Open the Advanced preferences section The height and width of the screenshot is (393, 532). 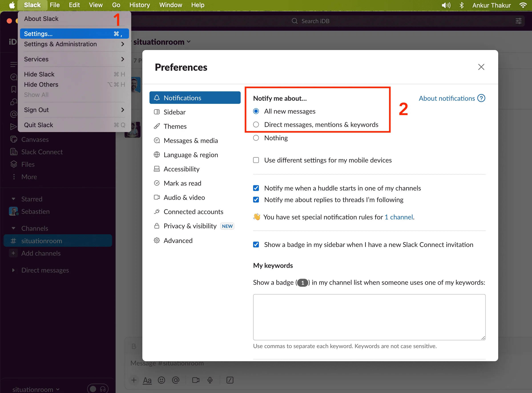[x=178, y=240]
